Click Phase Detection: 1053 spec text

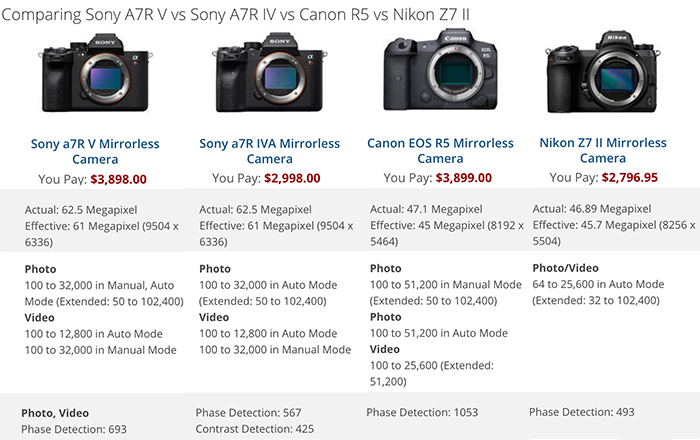422,412
